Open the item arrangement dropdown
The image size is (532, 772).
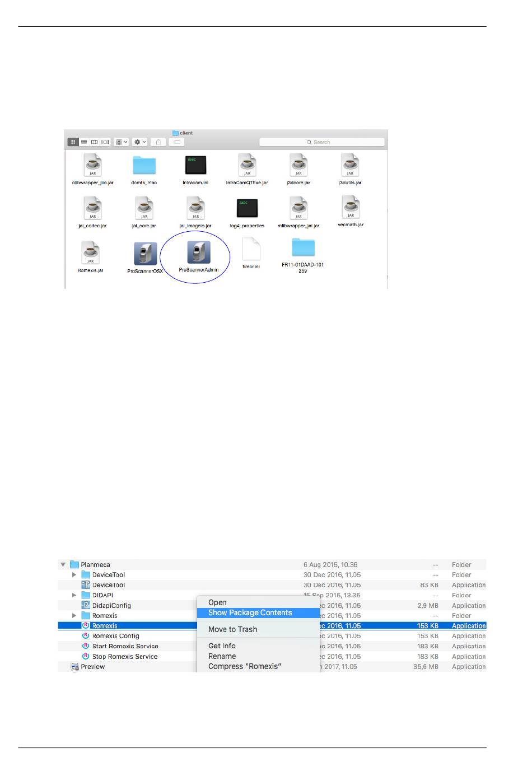(x=121, y=142)
